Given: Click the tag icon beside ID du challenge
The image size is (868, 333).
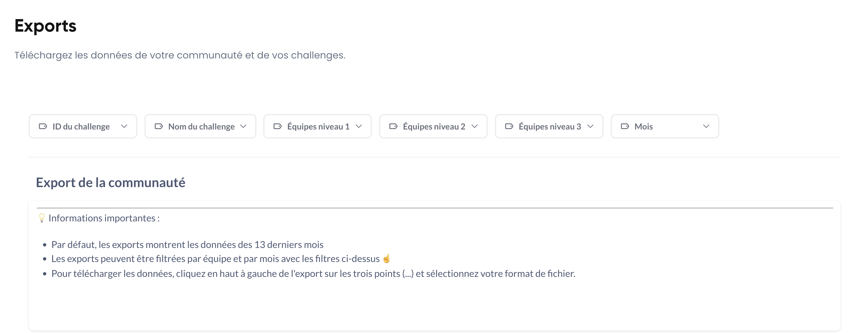Looking at the screenshot, I should pyautogui.click(x=43, y=127).
